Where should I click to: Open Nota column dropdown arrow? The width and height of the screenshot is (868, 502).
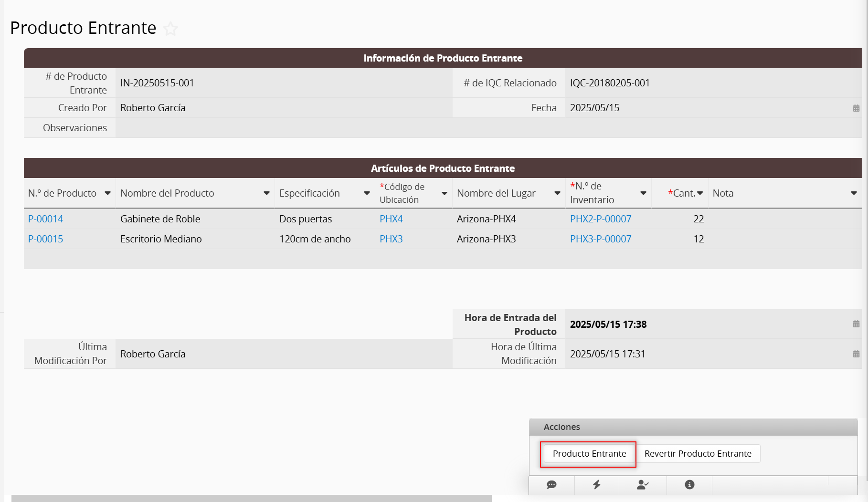click(854, 193)
